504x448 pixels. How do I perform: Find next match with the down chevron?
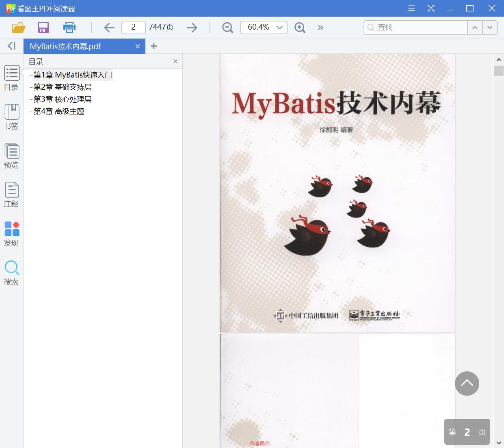490,27
